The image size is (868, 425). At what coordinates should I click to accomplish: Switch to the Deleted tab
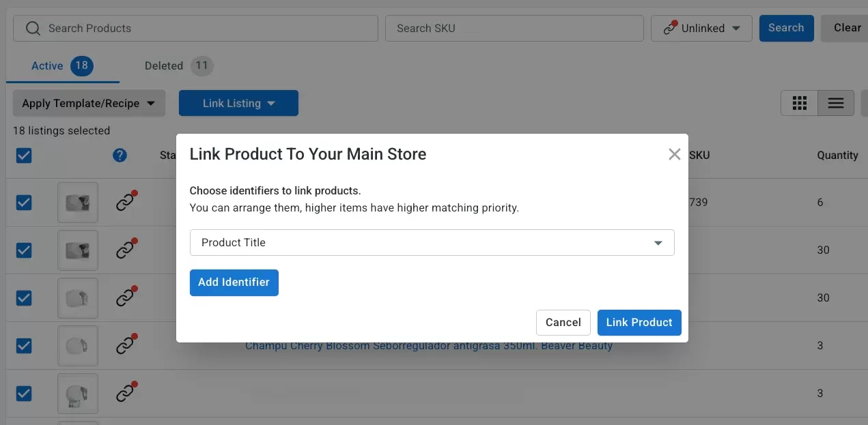[163, 65]
